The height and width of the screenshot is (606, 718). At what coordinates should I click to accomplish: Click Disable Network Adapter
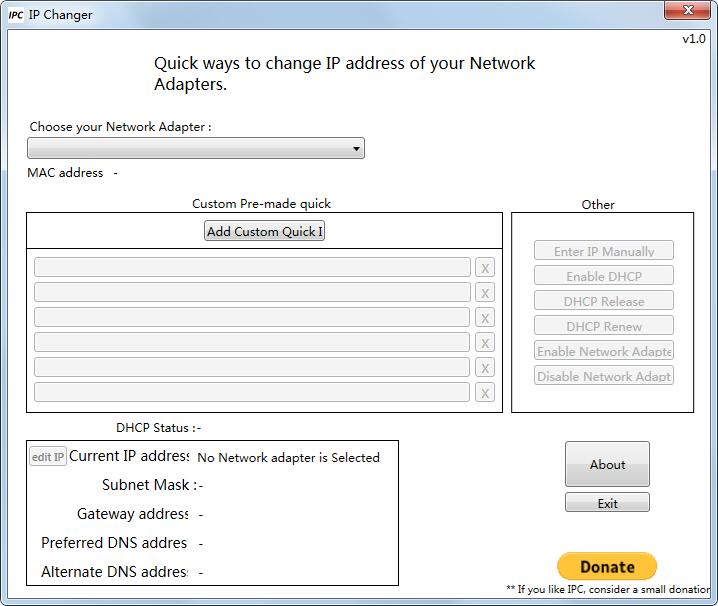603,376
